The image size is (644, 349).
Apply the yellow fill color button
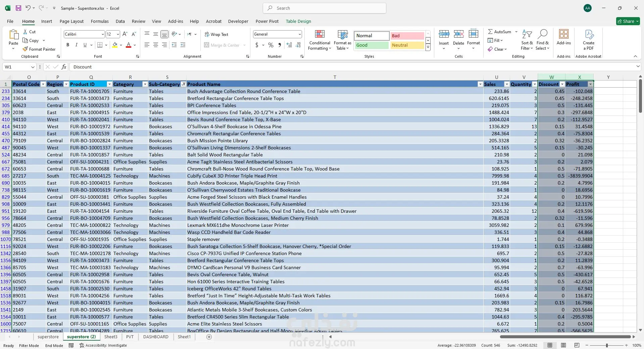click(x=115, y=45)
